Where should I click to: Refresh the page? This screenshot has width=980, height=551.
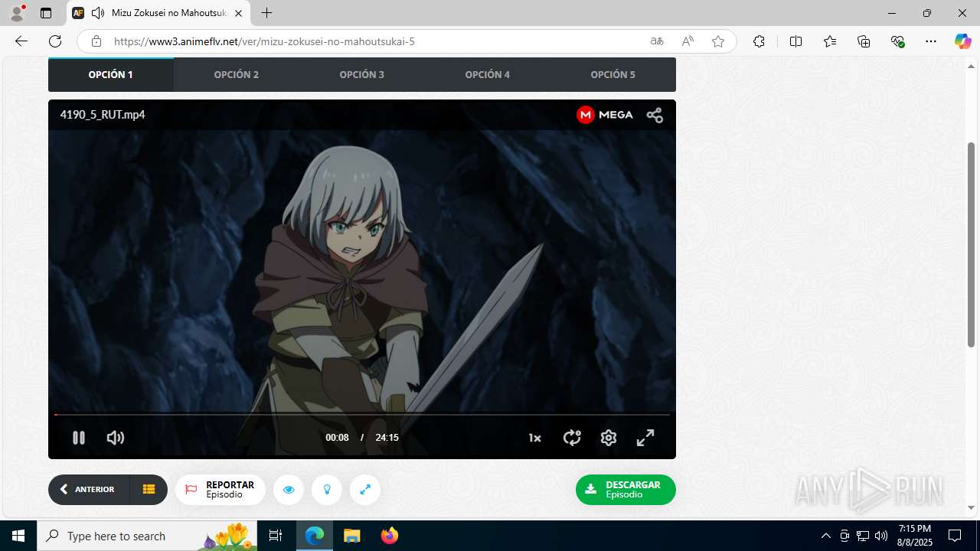(x=55, y=41)
